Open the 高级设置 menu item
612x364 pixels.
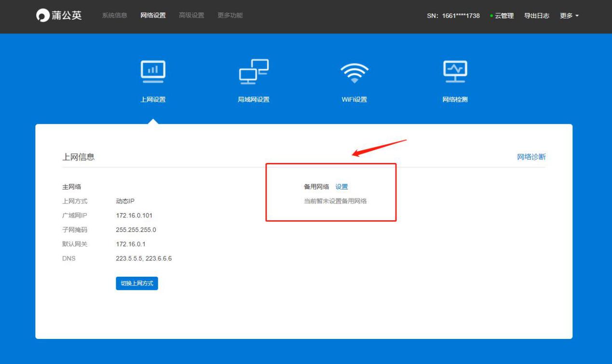[x=193, y=15]
